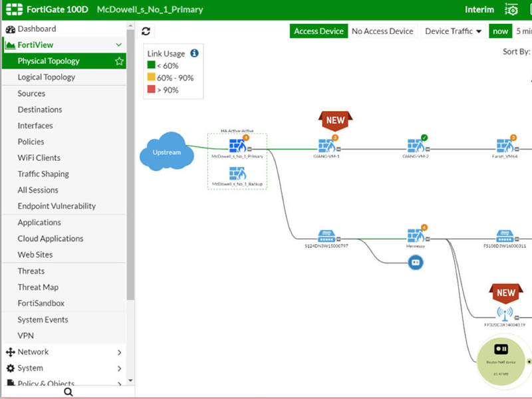Expand S124DN3W15000797 node connector handle
This screenshot has width=532, height=399.
(338, 239)
